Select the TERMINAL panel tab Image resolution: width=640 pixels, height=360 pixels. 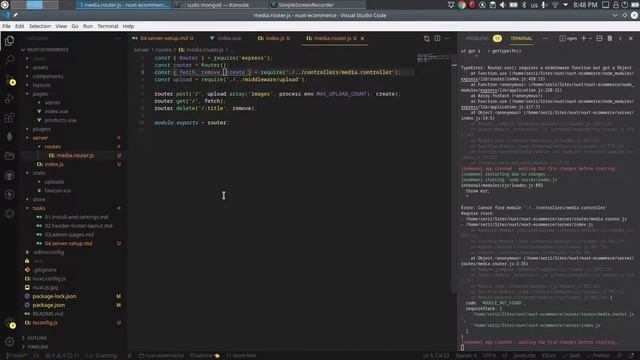click(521, 38)
